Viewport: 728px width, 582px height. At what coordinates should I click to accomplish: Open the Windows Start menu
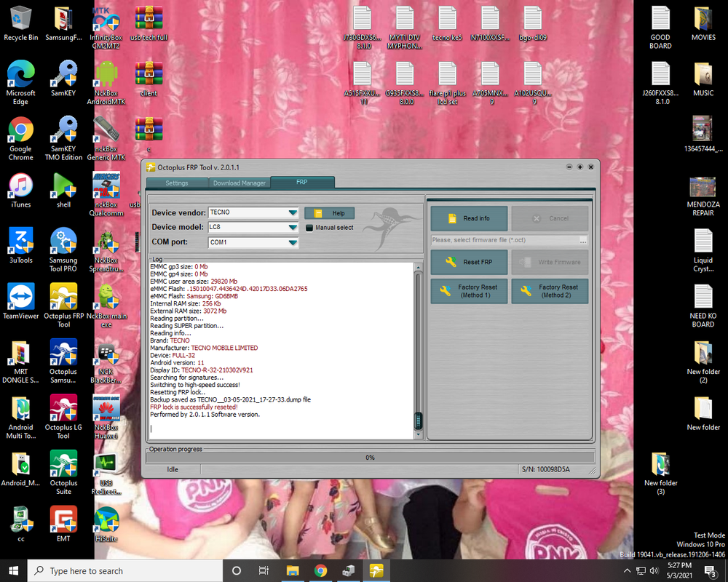point(13,571)
